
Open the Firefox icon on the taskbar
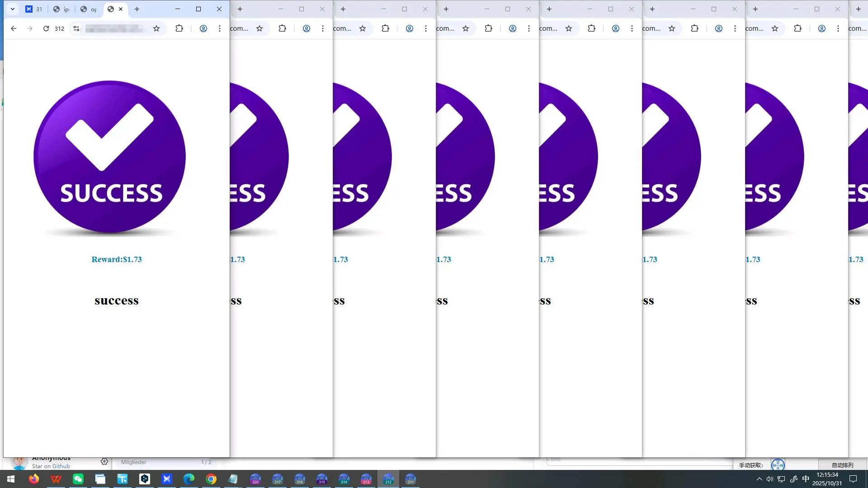pos(34,479)
